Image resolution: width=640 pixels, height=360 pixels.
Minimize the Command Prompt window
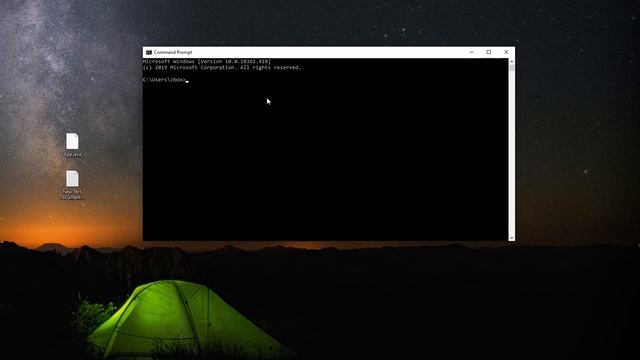[x=471, y=52]
